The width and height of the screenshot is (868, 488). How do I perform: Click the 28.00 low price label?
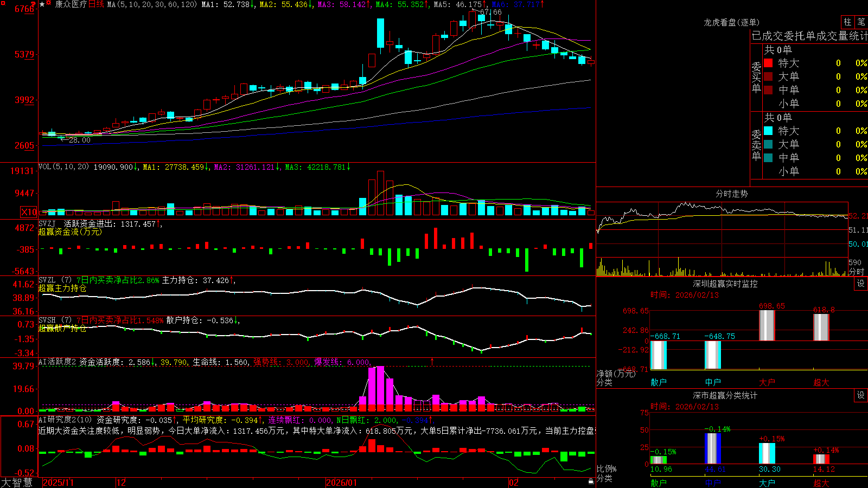point(80,140)
